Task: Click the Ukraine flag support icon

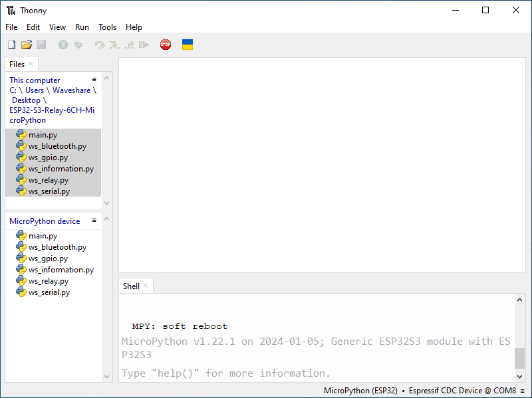Action: pyautogui.click(x=188, y=45)
